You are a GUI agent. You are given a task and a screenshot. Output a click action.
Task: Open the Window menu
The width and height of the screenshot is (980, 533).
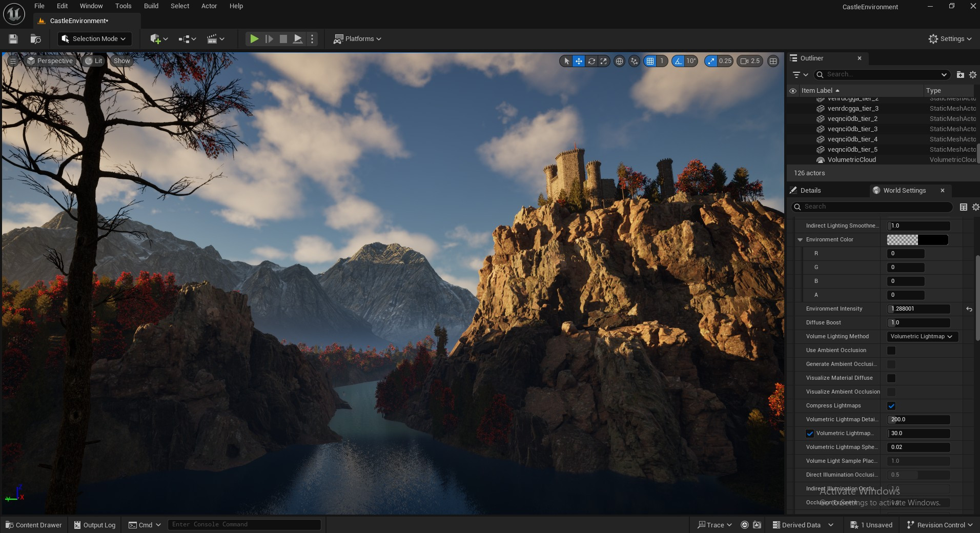[x=91, y=6]
